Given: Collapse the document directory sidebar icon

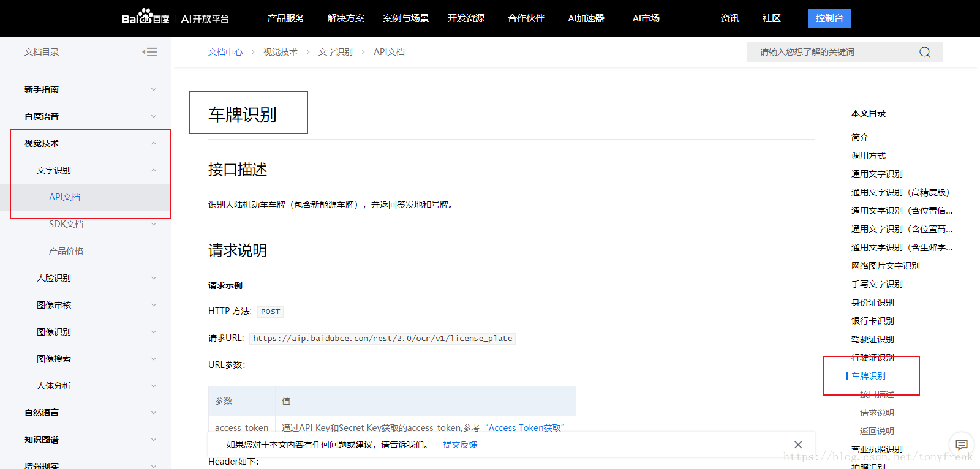Looking at the screenshot, I should tap(149, 52).
